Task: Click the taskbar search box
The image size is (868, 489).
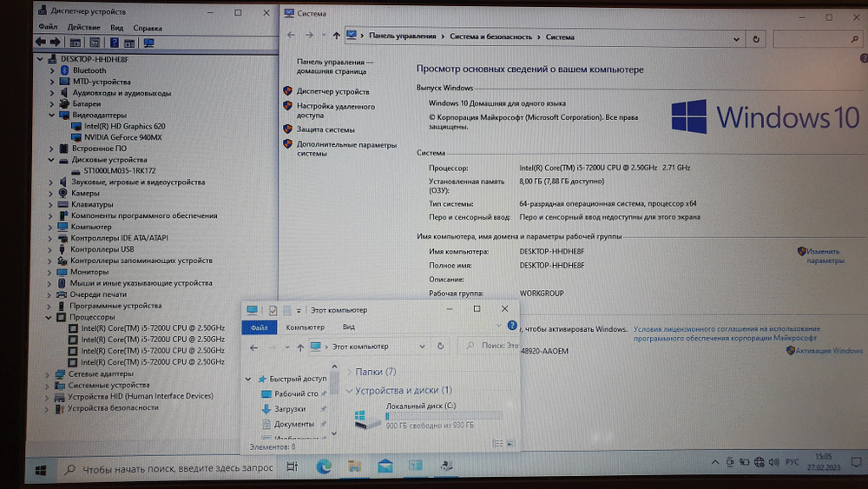Action: [x=169, y=468]
